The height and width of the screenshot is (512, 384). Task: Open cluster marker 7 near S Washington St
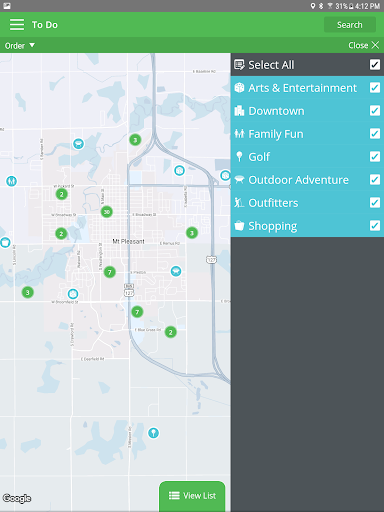(110, 272)
